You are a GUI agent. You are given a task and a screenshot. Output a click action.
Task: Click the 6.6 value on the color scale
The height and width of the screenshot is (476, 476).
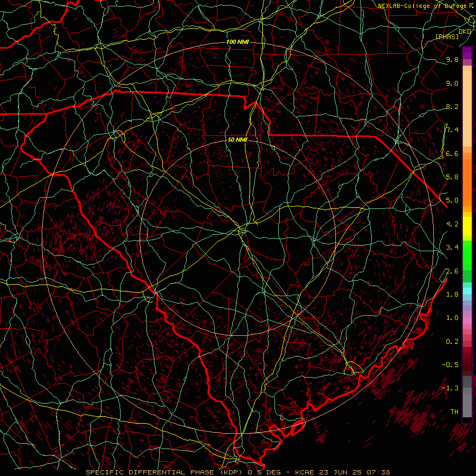point(452,153)
